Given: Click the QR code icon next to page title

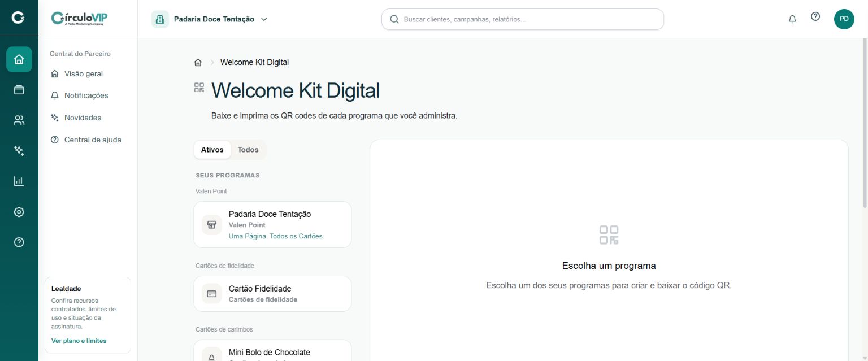Looking at the screenshot, I should pos(199,88).
